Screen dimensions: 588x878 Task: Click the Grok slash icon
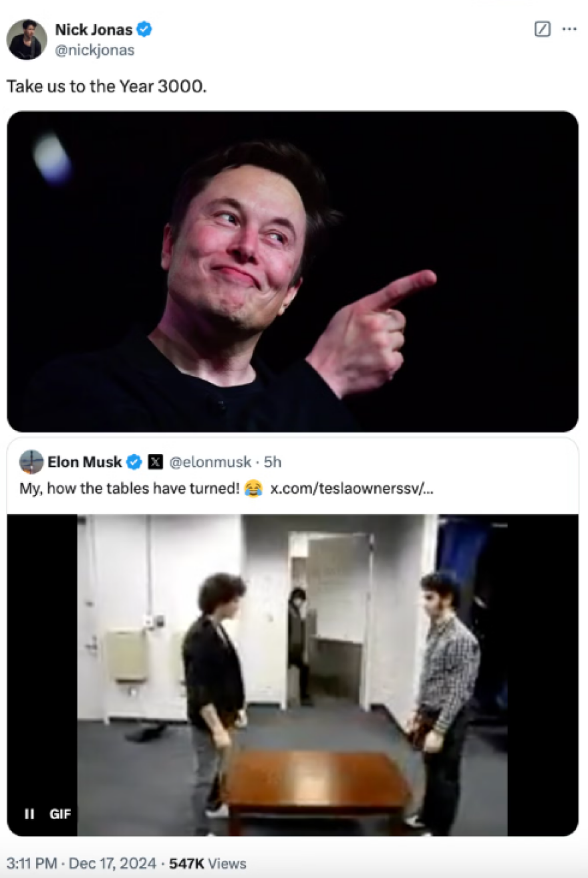543,30
